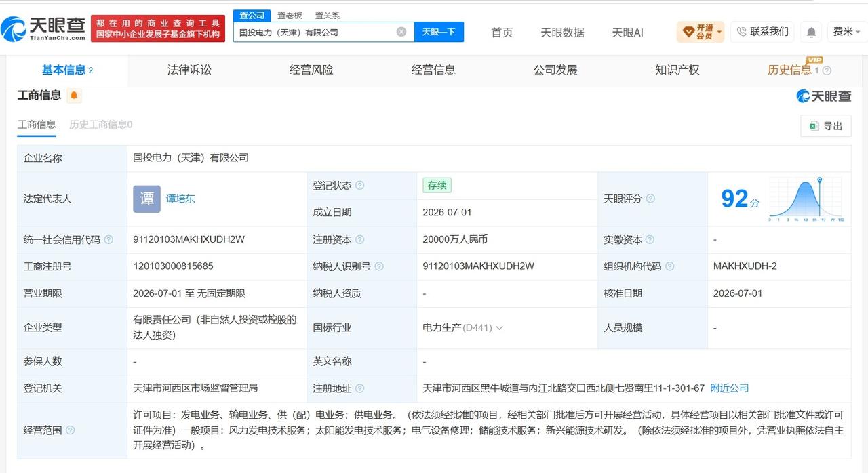Open the 公司发展 tab
The image size is (868, 473).
pos(555,70)
